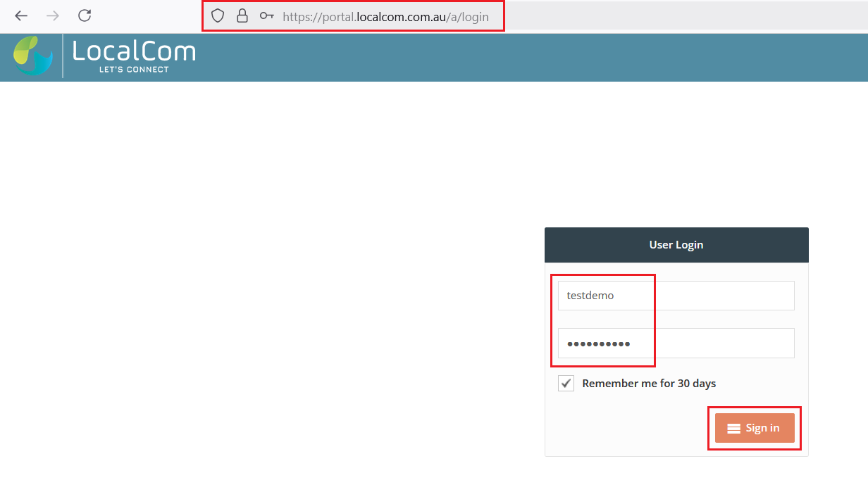This screenshot has height=485, width=868.
Task: Focus the masked password field
Action: point(676,344)
